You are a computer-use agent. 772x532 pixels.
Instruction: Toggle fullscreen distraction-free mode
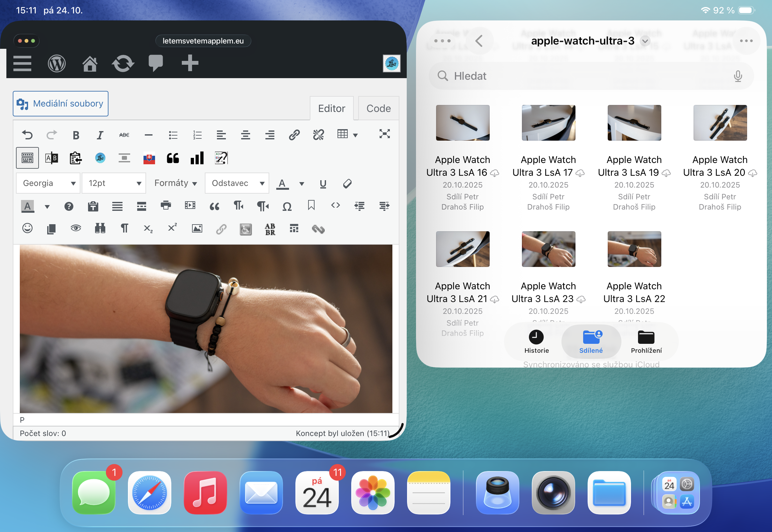(x=384, y=134)
